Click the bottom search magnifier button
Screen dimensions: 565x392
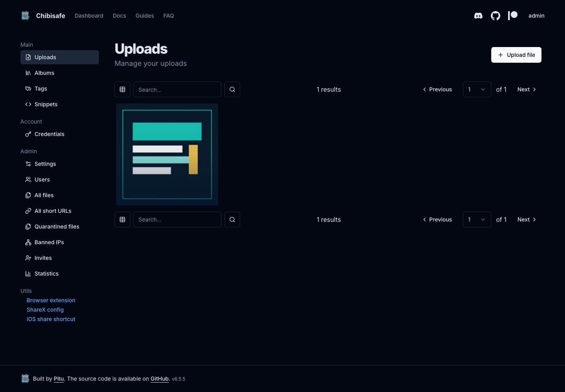coord(232,220)
